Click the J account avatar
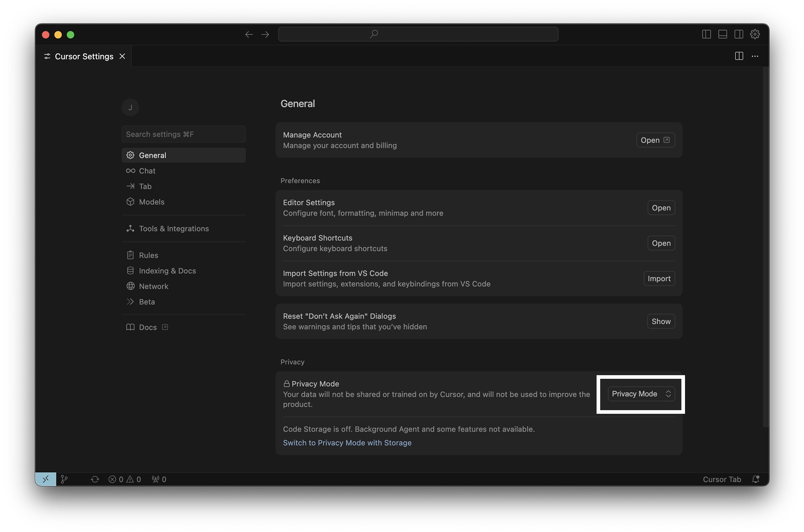 pos(130,107)
